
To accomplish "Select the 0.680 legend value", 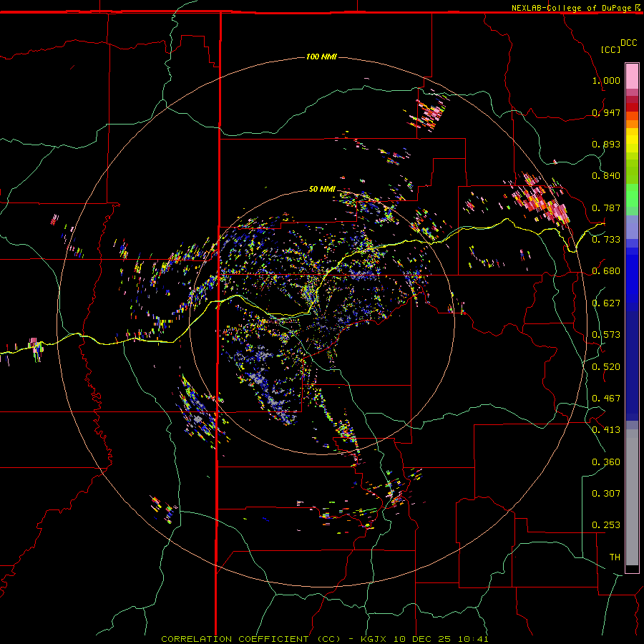I will tap(606, 271).
